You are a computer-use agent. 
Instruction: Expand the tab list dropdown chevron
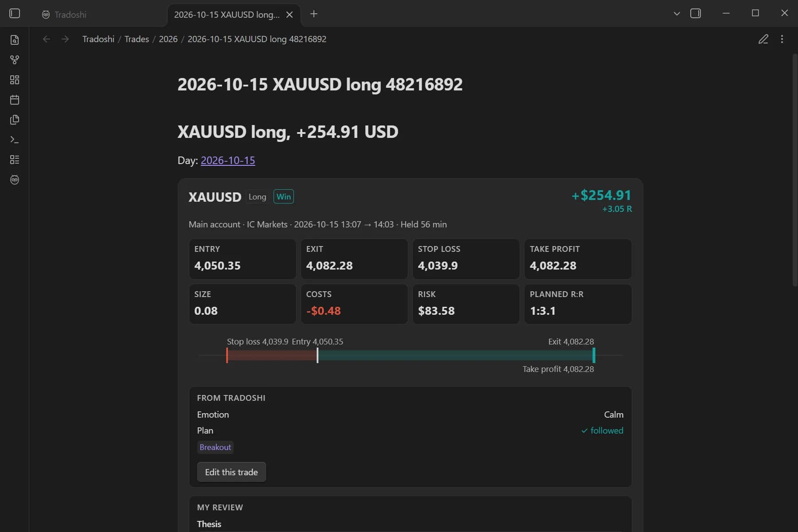click(x=677, y=14)
